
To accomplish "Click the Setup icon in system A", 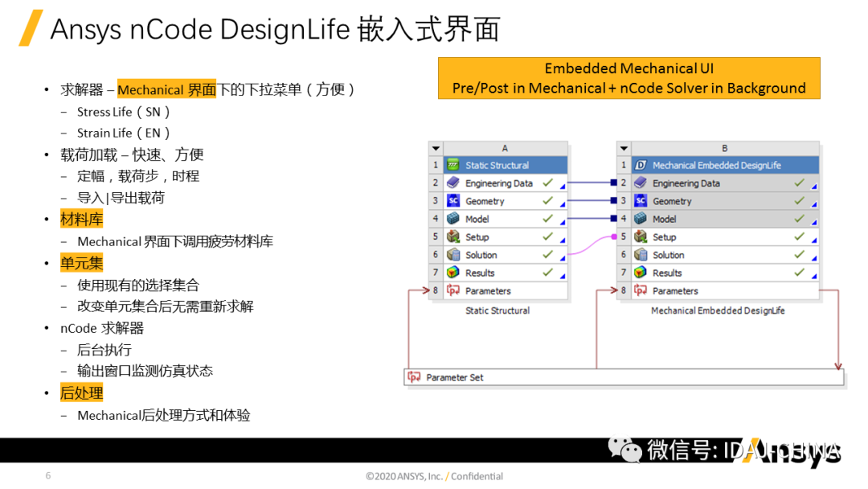I will pyautogui.click(x=452, y=237).
